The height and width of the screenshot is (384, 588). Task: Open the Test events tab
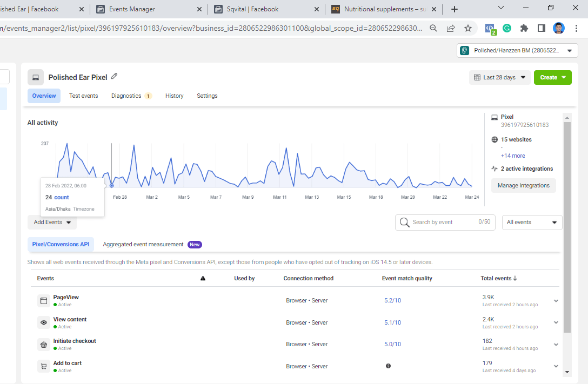83,96
